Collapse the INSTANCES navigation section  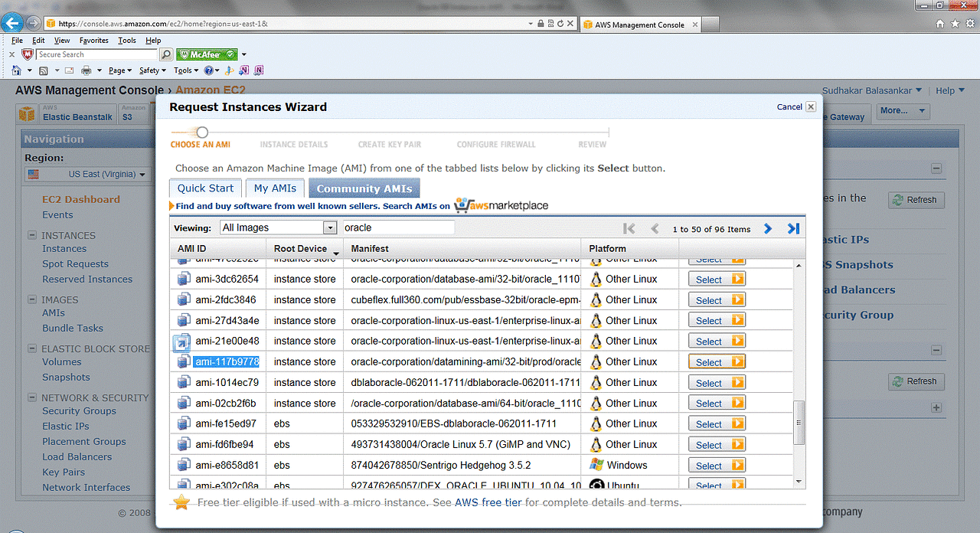click(32, 236)
